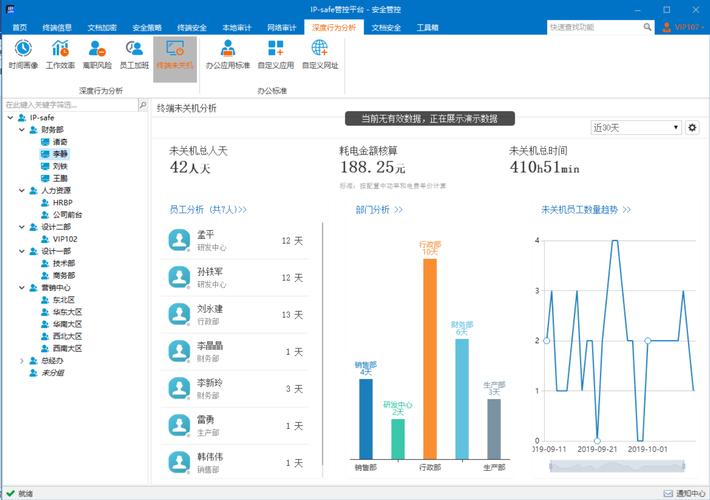This screenshot has width=710, height=500.
Task: Select the 离职风险 icon
Action: [97, 52]
